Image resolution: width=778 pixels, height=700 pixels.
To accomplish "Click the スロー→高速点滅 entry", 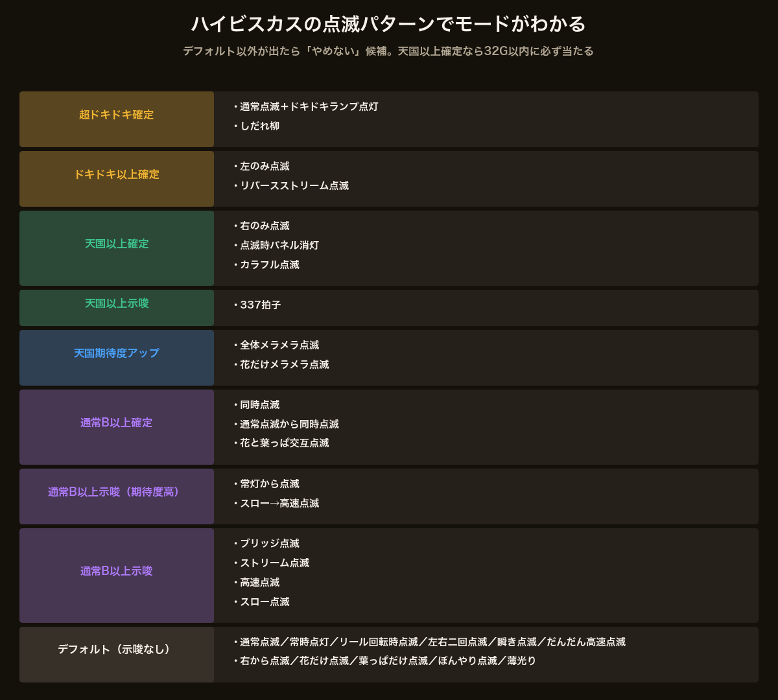I will [x=276, y=504].
